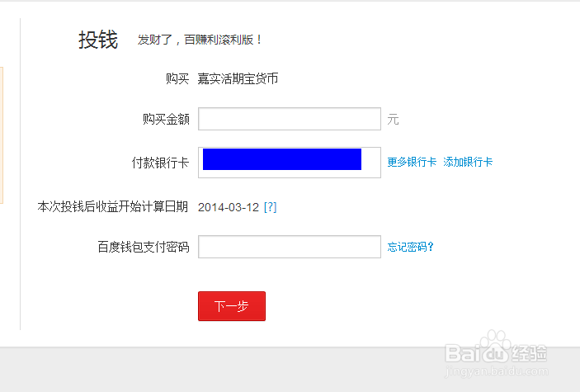Click the 嘉实活期宝货币 fund name
Screen dimensions: 580x392
[x=238, y=79]
